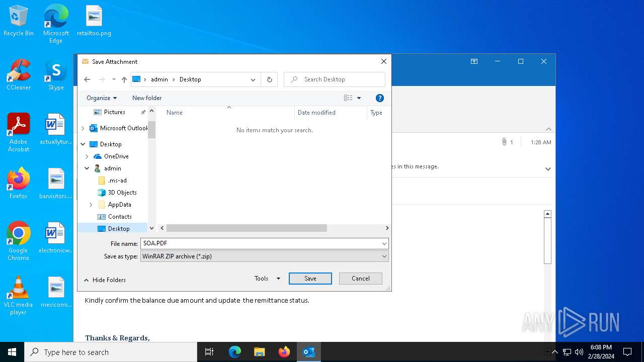This screenshot has height=362, width=644.
Task: Go up one folder level
Action: tap(124, 79)
